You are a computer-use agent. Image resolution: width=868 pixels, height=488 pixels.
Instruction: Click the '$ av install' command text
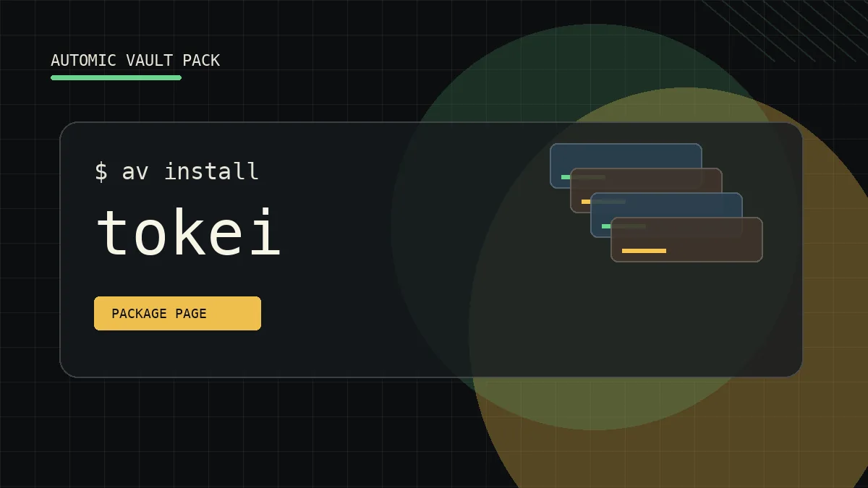click(176, 171)
